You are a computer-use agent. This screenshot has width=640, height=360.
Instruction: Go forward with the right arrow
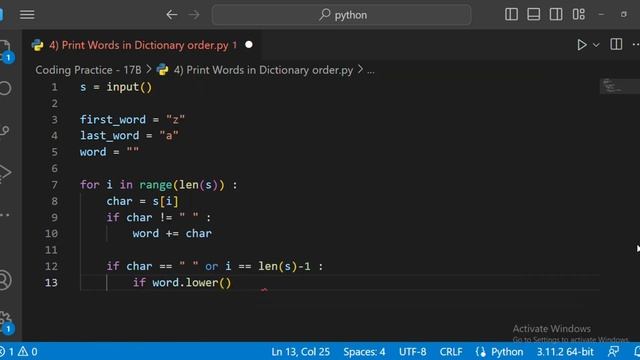194,15
